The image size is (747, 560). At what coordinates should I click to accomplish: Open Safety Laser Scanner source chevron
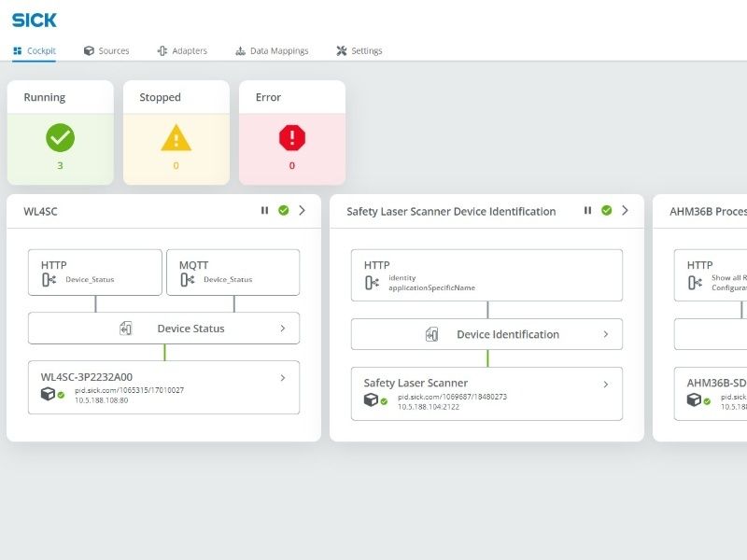tap(605, 385)
